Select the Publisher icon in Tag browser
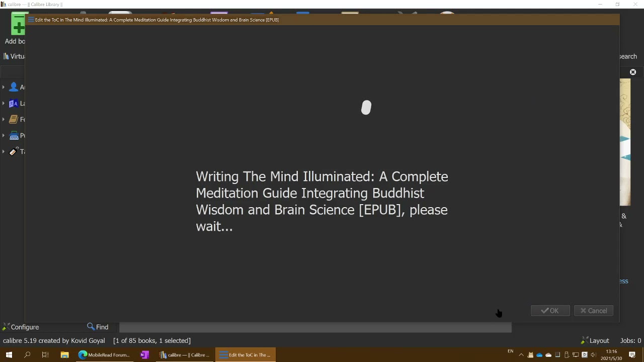This screenshot has width=644, height=362. (x=14, y=135)
